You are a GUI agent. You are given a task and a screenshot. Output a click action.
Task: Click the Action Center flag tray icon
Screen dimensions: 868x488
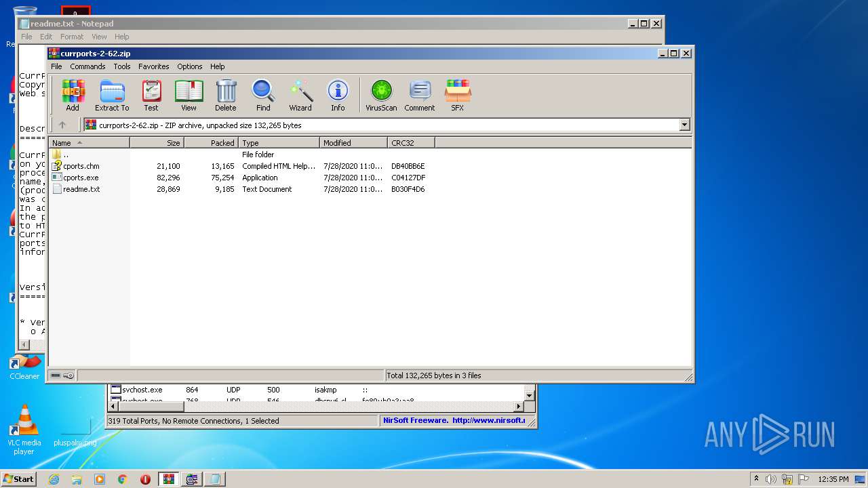point(802,479)
